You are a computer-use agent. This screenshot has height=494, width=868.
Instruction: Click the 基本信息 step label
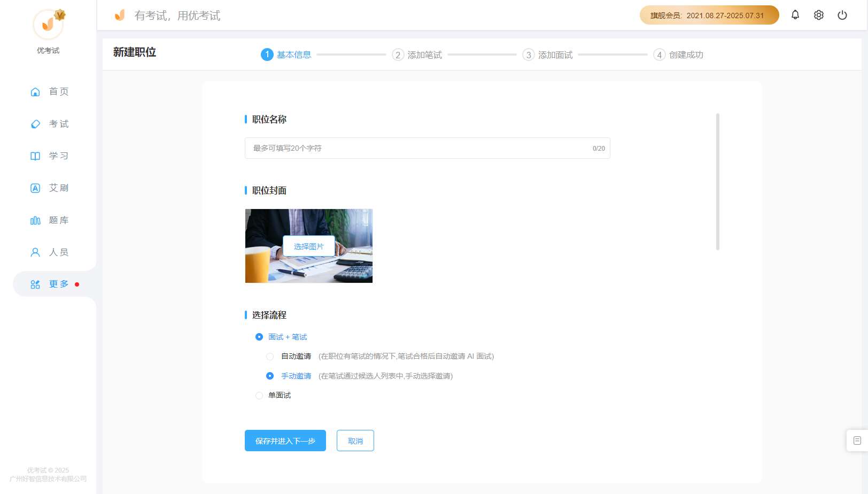(294, 55)
